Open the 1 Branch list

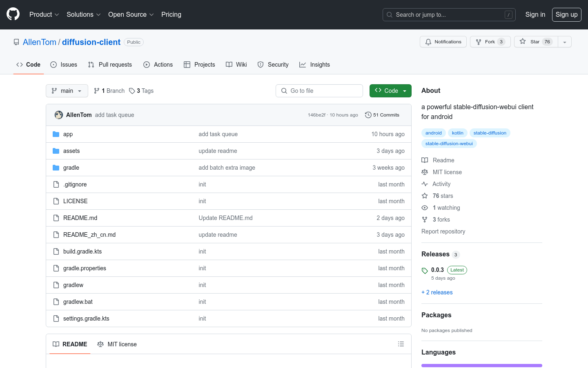(109, 91)
